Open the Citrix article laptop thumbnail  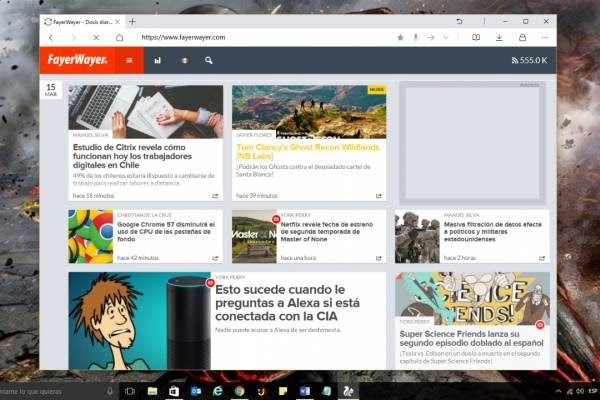[146, 111]
